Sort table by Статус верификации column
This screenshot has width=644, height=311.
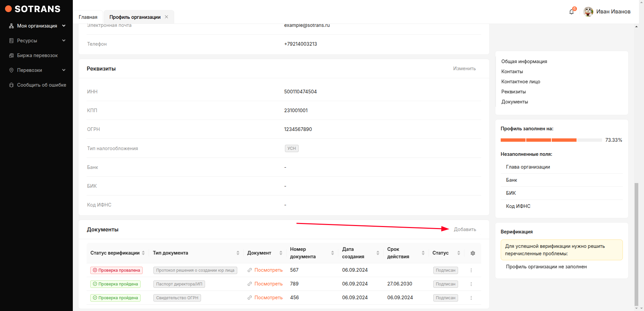(143, 253)
